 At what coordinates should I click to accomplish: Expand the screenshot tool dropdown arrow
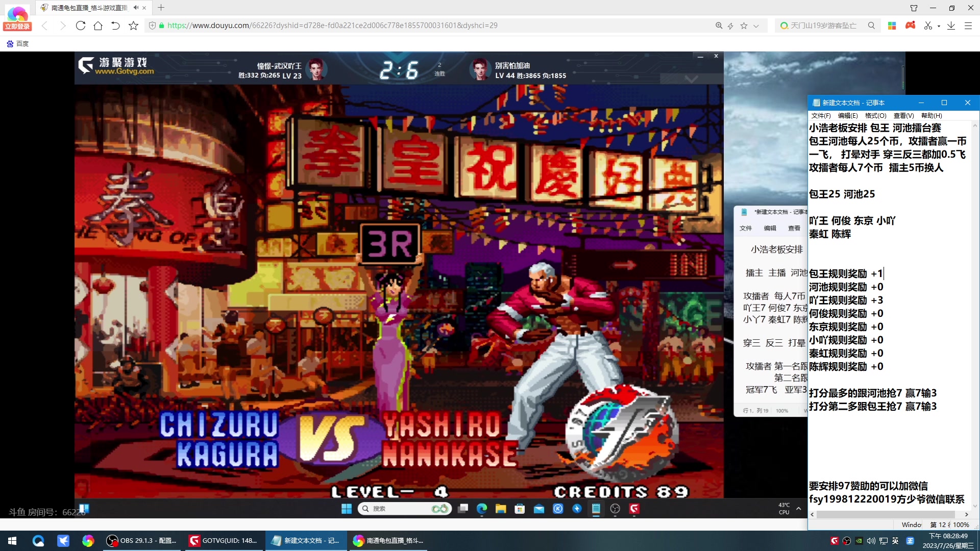[939, 26]
